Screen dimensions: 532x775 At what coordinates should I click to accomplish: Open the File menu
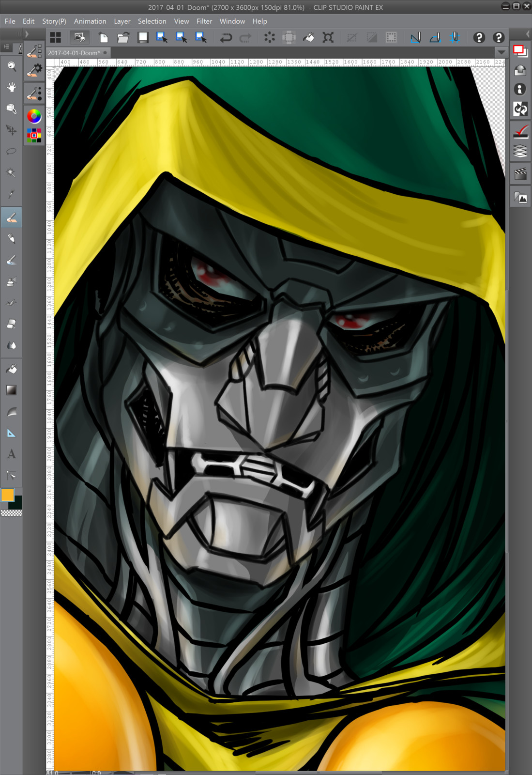coord(10,21)
